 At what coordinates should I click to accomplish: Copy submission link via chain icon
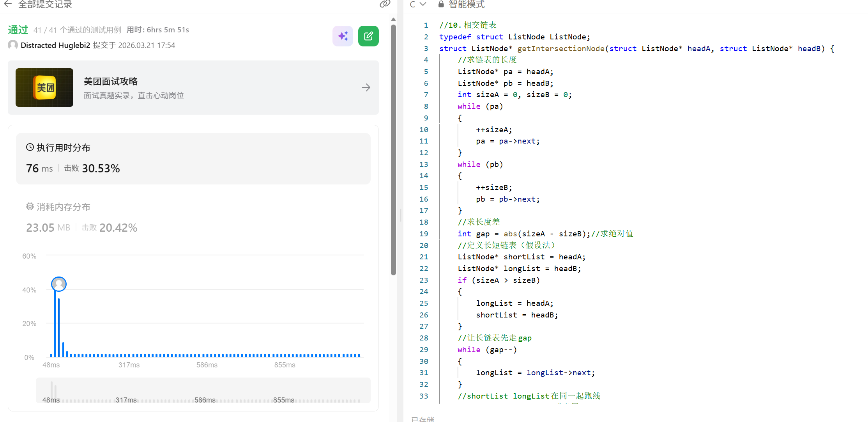point(385,4)
